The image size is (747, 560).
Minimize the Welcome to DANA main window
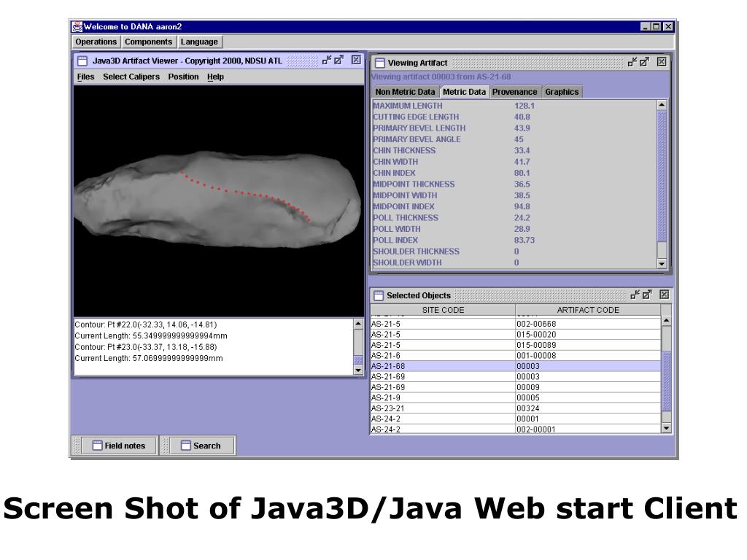(646, 27)
